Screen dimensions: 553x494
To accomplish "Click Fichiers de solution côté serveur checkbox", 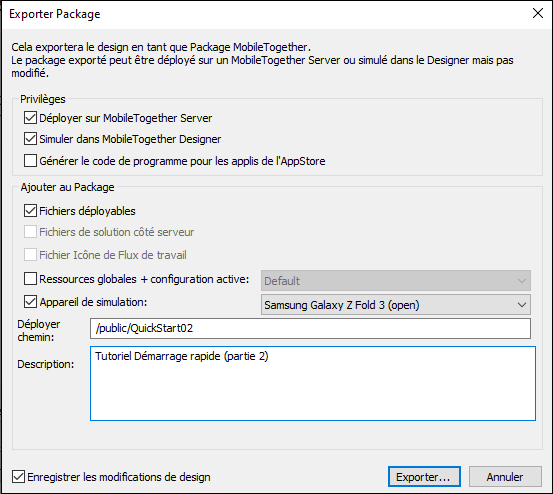I will point(30,232).
